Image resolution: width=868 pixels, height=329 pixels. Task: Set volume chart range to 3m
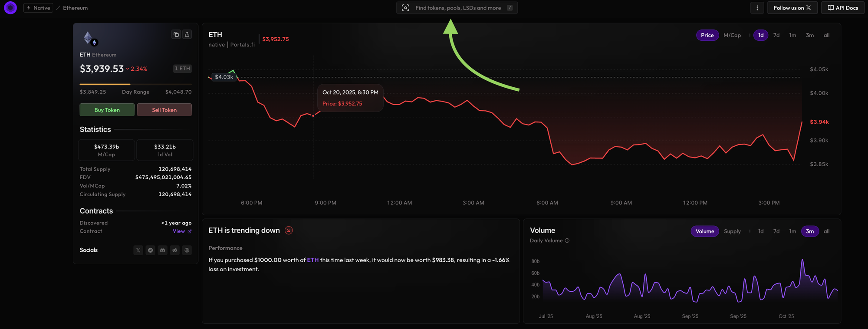coord(810,231)
